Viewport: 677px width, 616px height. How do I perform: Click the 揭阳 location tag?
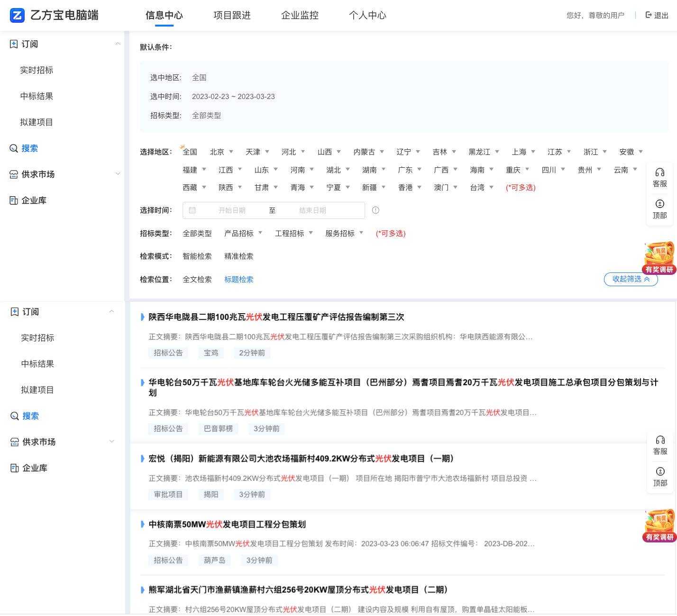click(x=211, y=495)
